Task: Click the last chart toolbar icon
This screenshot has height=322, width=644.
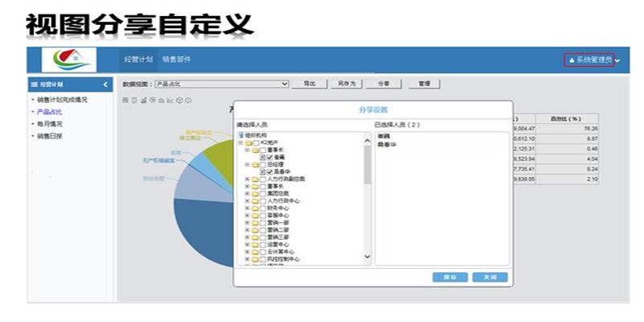Action: (x=188, y=101)
